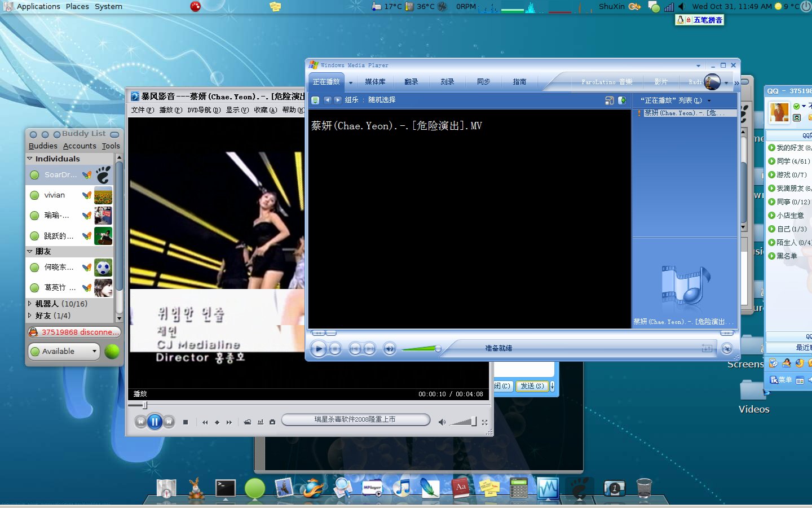Collapse the Individuals group in Buddy List
Image resolution: width=812 pixels, height=508 pixels.
pyautogui.click(x=30, y=159)
